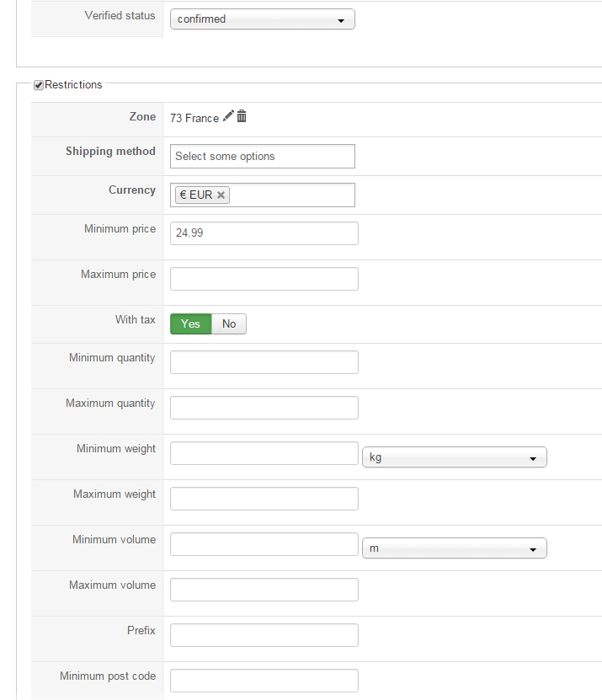
Task: Remove the EUR currency tag
Action: click(x=221, y=195)
